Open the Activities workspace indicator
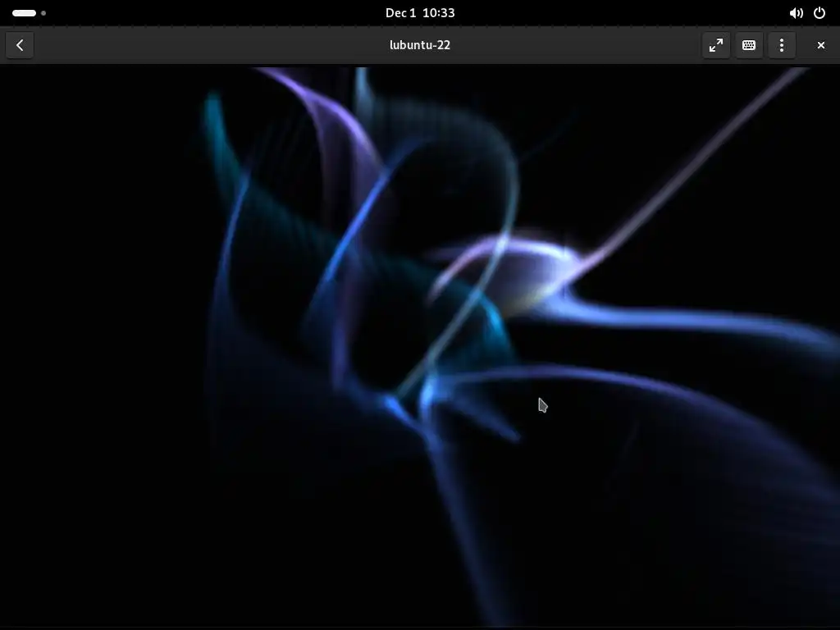 pyautogui.click(x=29, y=13)
